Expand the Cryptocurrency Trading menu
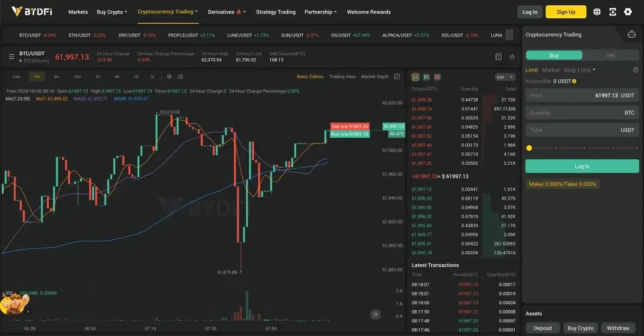Screen dimensions: 644x336 [x=167, y=12]
